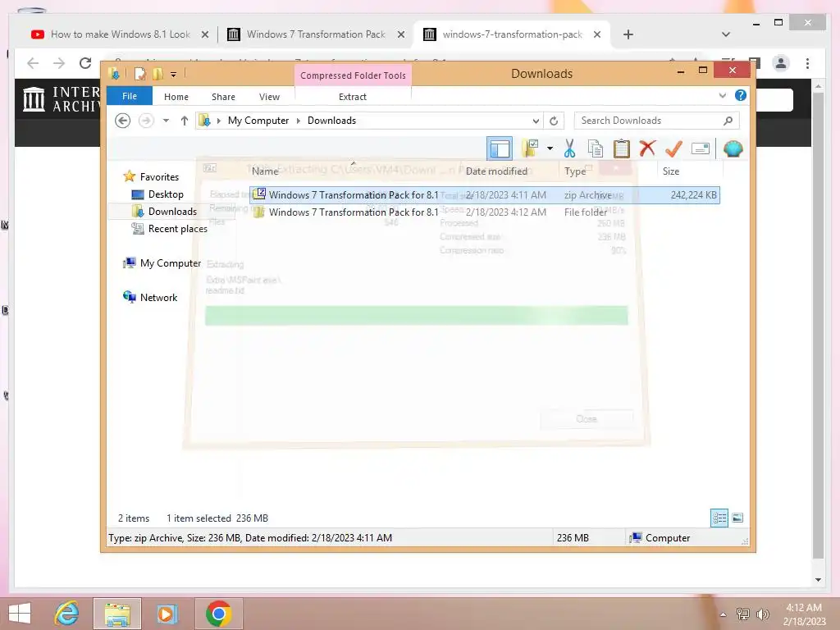
Task: Click the Windows Start button
Action: click(x=20, y=614)
